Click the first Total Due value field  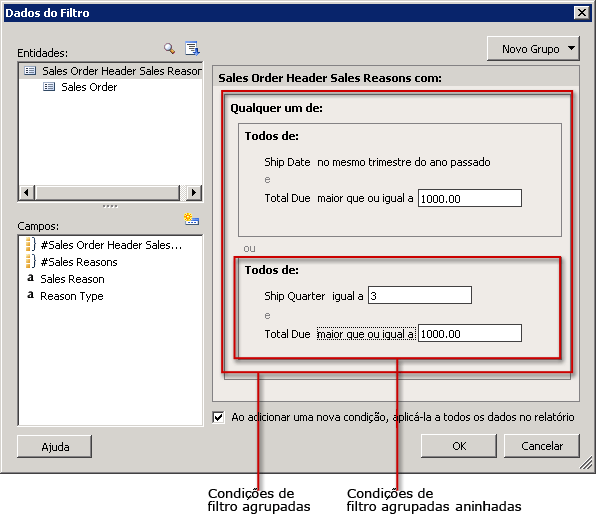tap(470, 198)
